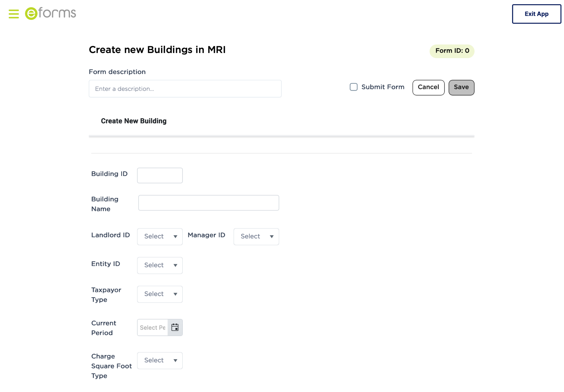Open the Landlord ID dropdown

(160, 236)
